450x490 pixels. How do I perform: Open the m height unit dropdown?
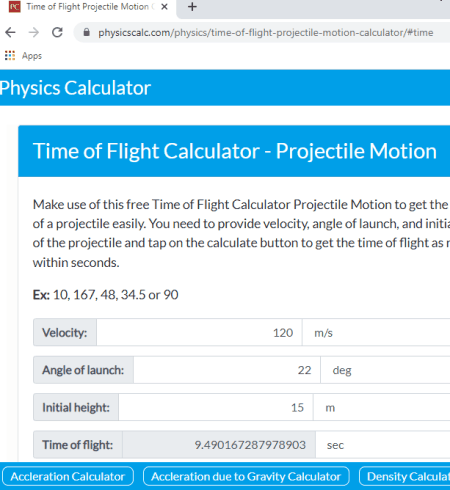381,407
